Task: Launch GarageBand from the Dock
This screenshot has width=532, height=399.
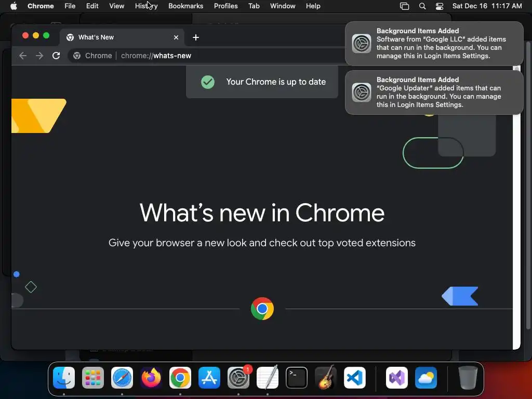Action: coord(326,378)
